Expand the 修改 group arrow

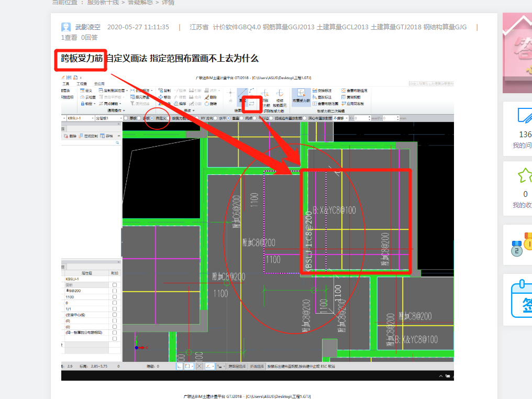193,110
